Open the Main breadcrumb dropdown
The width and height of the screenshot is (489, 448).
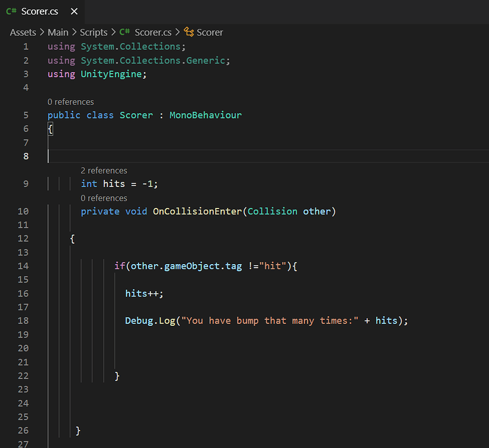(x=58, y=32)
